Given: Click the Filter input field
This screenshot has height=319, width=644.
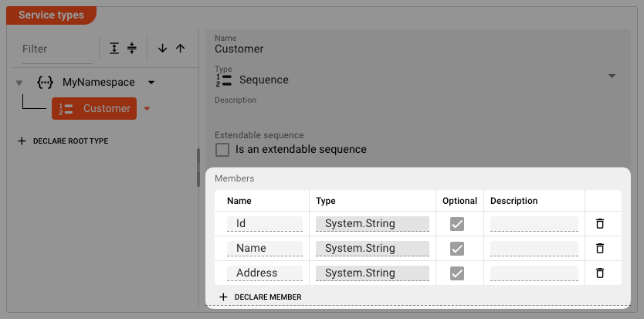Looking at the screenshot, I should click(x=54, y=49).
